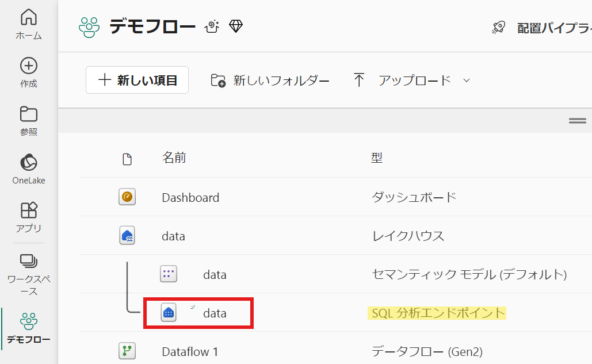The image size is (592, 364).
Task: Click the Dataflow 1 item icon
Action: (127, 351)
